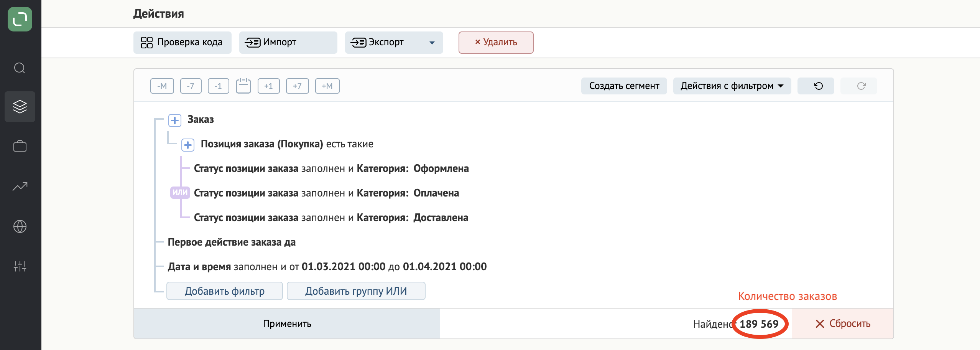Open the briefcase section in the sidebar
Image resolution: width=980 pixels, height=350 pixels.
point(20,146)
